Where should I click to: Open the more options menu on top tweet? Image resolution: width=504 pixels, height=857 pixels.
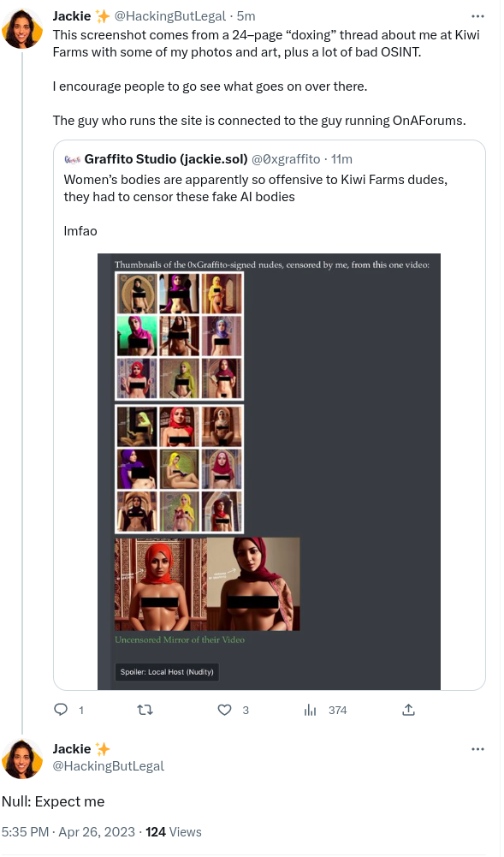[x=477, y=16]
